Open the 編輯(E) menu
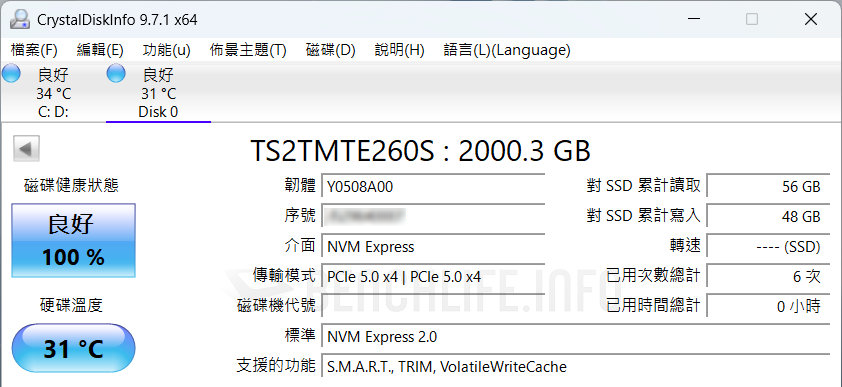This screenshot has width=842, height=387. pyautogui.click(x=100, y=50)
